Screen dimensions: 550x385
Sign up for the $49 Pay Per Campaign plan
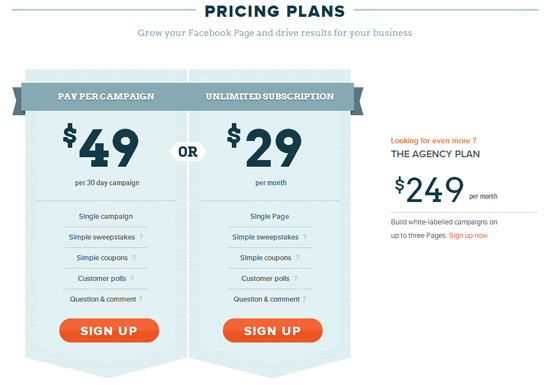coord(109,330)
